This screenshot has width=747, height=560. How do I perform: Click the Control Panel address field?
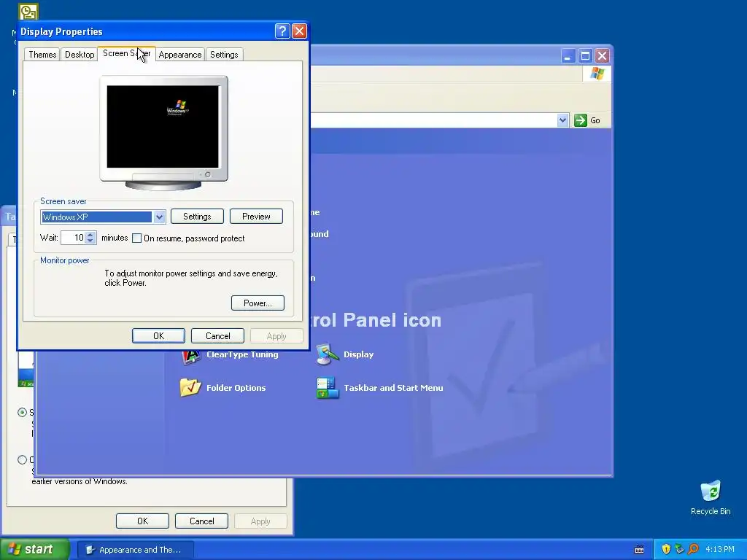click(x=433, y=120)
